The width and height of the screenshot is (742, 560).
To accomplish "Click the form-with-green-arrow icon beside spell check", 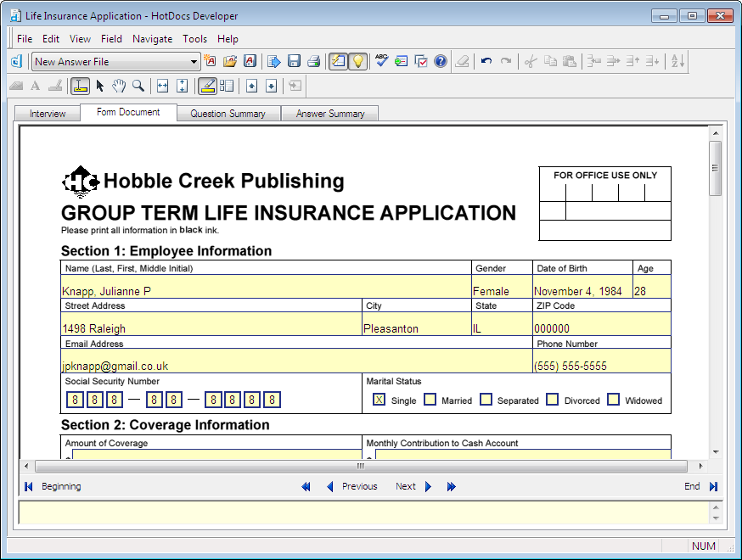I will (x=402, y=61).
